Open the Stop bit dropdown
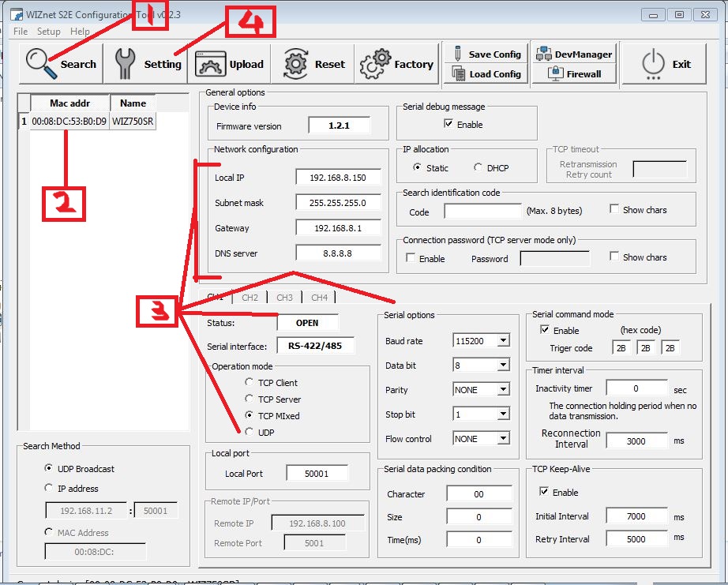The width and height of the screenshot is (728, 585). pyautogui.click(x=503, y=414)
